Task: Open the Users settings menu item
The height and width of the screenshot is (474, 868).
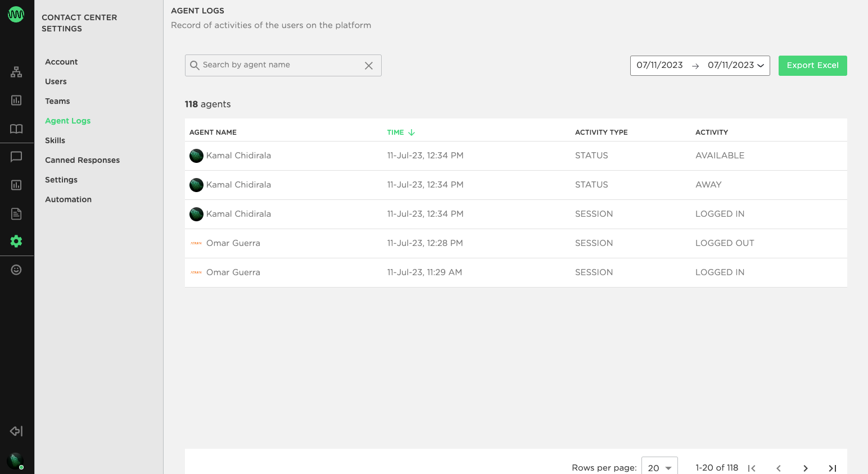Action: (56, 81)
